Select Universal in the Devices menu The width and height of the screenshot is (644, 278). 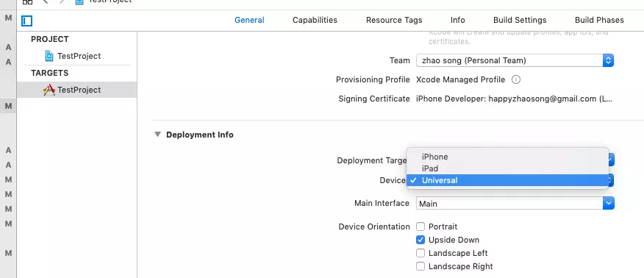(x=508, y=180)
